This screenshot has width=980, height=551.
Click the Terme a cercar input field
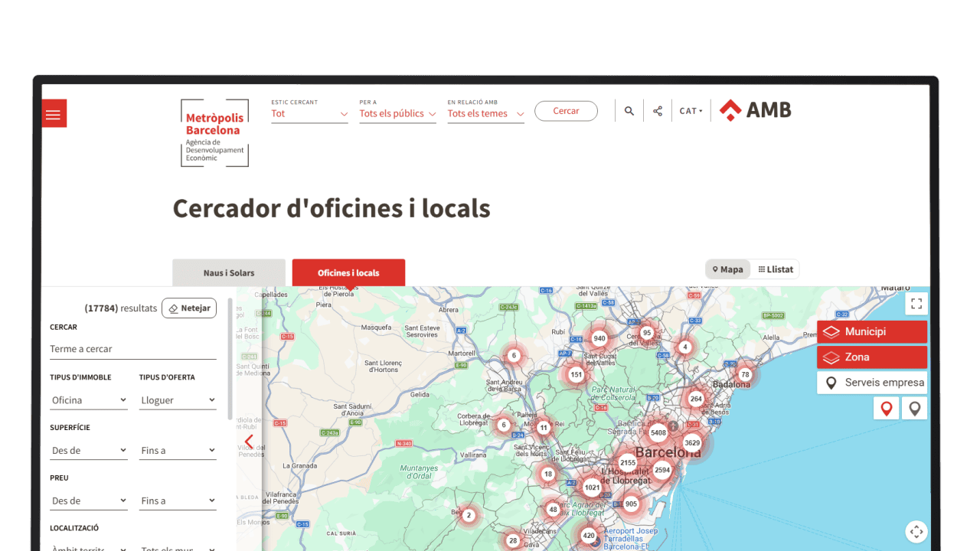click(x=132, y=349)
